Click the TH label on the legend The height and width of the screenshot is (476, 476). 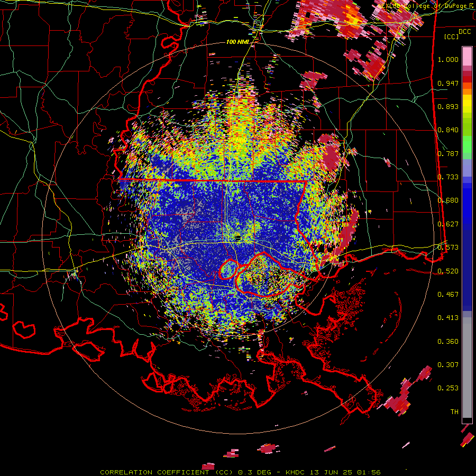(454, 412)
